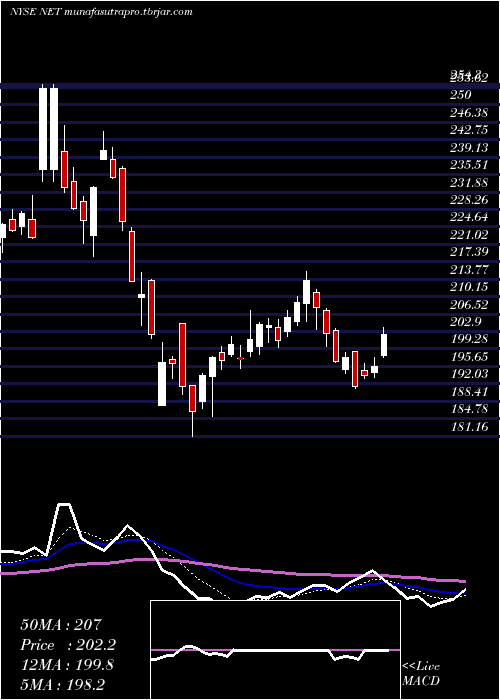Click the 217.39 price axis label
500x700 pixels.
click(x=469, y=252)
